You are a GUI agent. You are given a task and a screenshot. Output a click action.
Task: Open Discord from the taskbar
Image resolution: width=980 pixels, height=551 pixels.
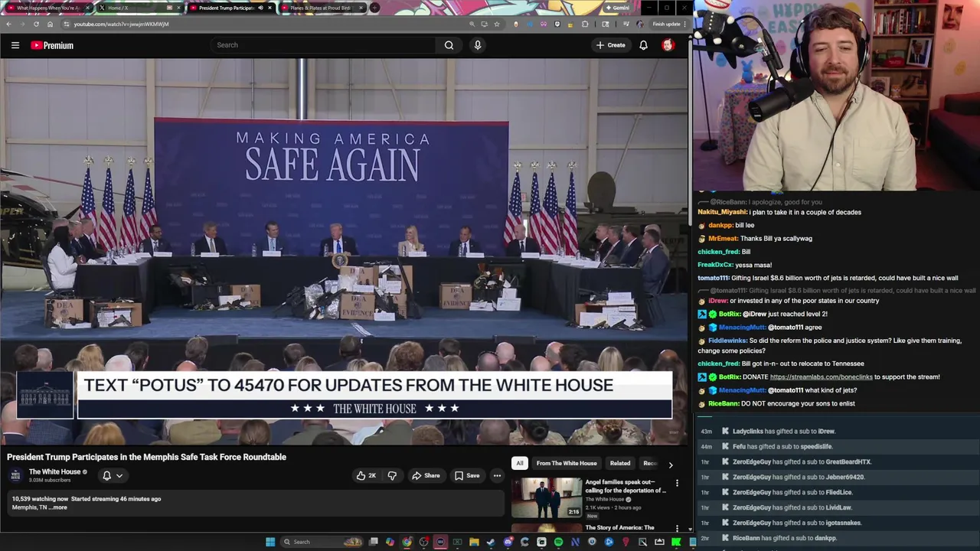point(508,542)
